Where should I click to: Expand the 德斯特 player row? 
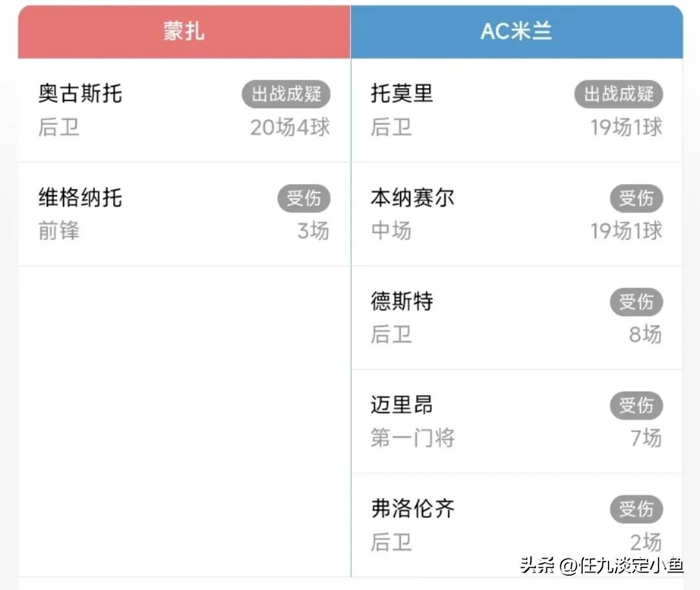click(x=517, y=317)
